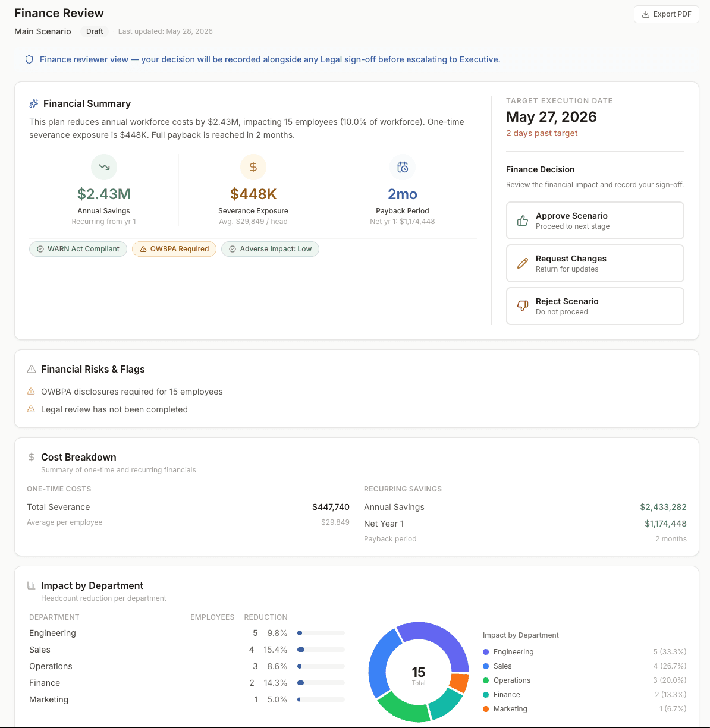710x728 pixels.
Task: Click the warning icon next to Legal review flag
Action: (x=31, y=409)
